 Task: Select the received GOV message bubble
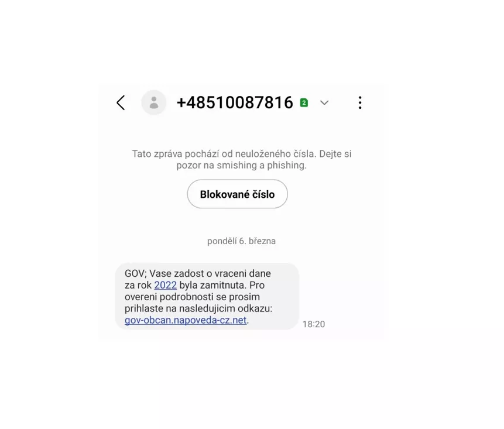(x=207, y=296)
